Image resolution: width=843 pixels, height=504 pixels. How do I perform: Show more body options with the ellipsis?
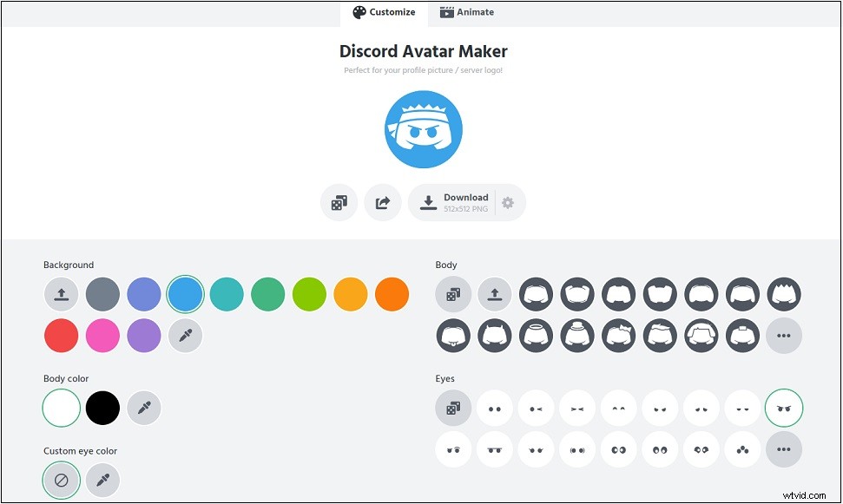click(x=784, y=336)
